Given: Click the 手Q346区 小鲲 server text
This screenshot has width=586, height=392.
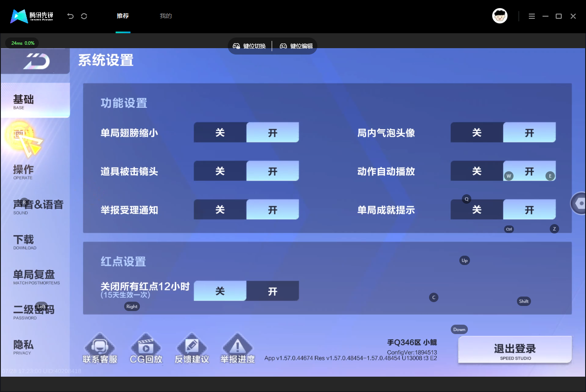Looking at the screenshot, I should [x=412, y=343].
